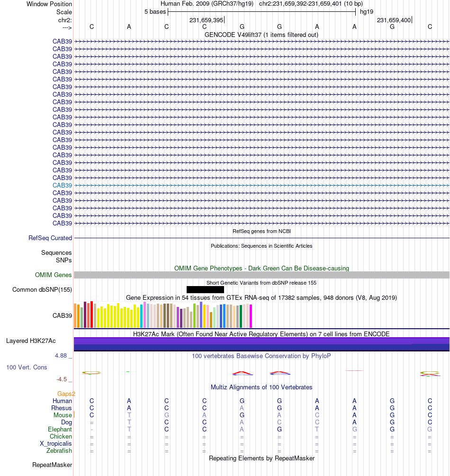Screen dimensions: 450x476
Task: Click the Window Position label
Action: point(49,4)
